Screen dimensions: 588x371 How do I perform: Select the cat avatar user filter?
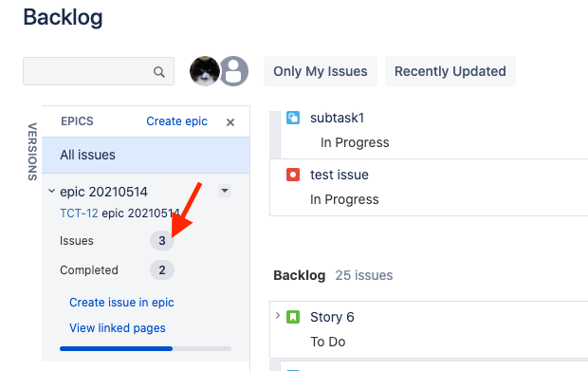[x=205, y=71]
